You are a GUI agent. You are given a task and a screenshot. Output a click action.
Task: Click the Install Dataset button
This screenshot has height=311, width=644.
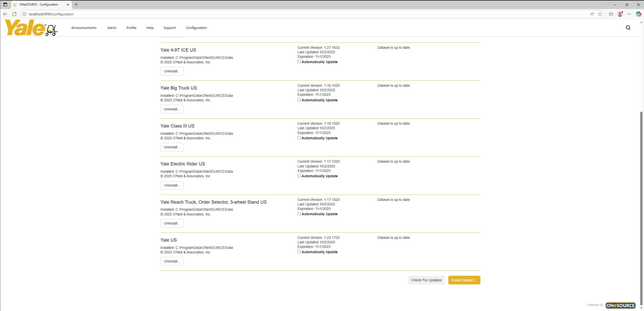(x=464, y=280)
